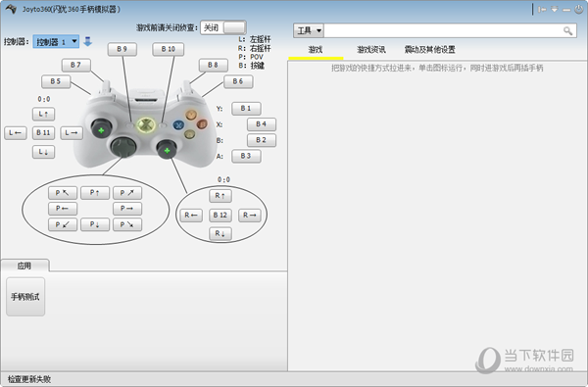Click the power icon in title bar
588x387 pixels.
point(578,10)
